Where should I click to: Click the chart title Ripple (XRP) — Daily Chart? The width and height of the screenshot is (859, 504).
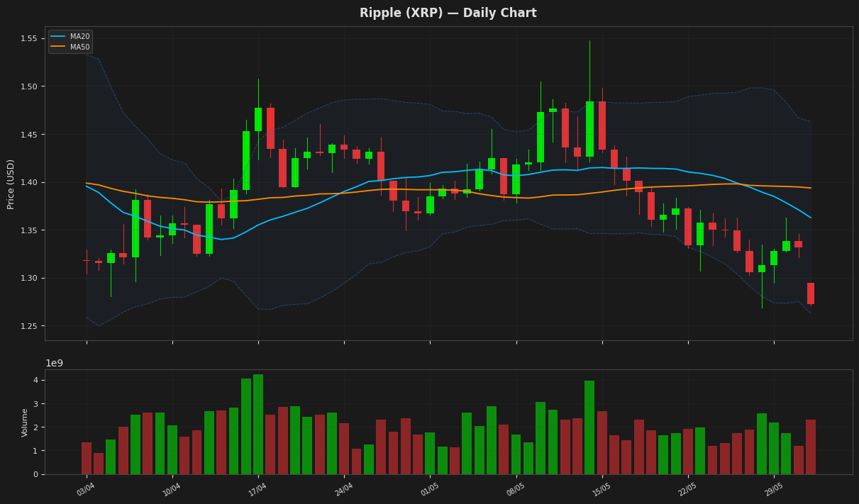coord(448,13)
